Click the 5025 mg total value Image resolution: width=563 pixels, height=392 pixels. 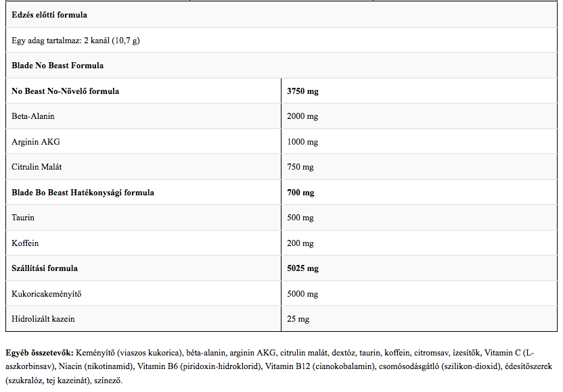pyautogui.click(x=302, y=268)
